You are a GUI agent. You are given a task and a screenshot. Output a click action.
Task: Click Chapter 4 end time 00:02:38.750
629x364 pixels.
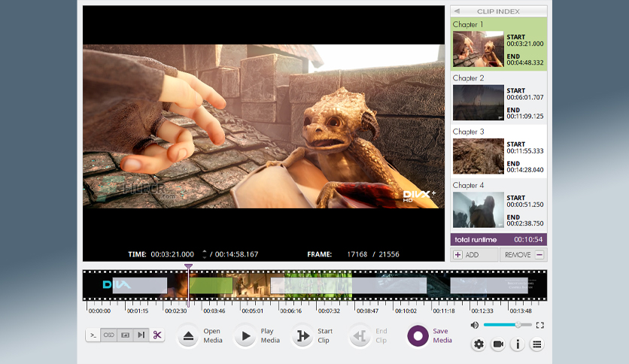(x=524, y=223)
